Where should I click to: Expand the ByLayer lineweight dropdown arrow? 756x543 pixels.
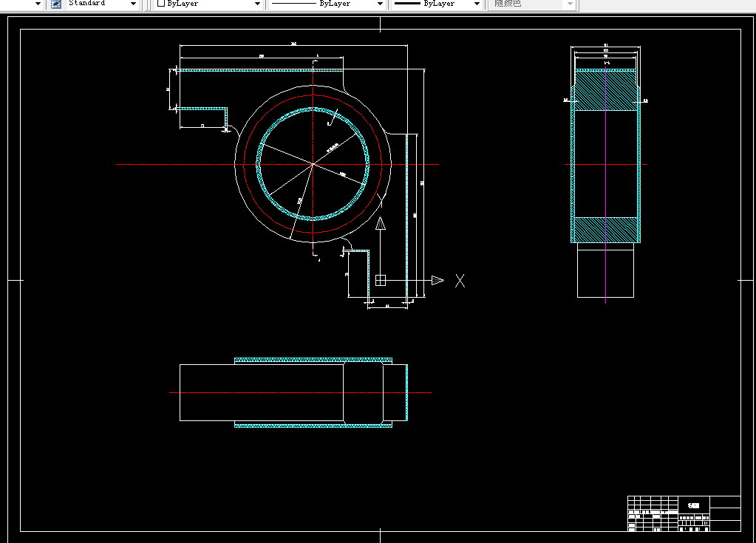[x=477, y=4]
